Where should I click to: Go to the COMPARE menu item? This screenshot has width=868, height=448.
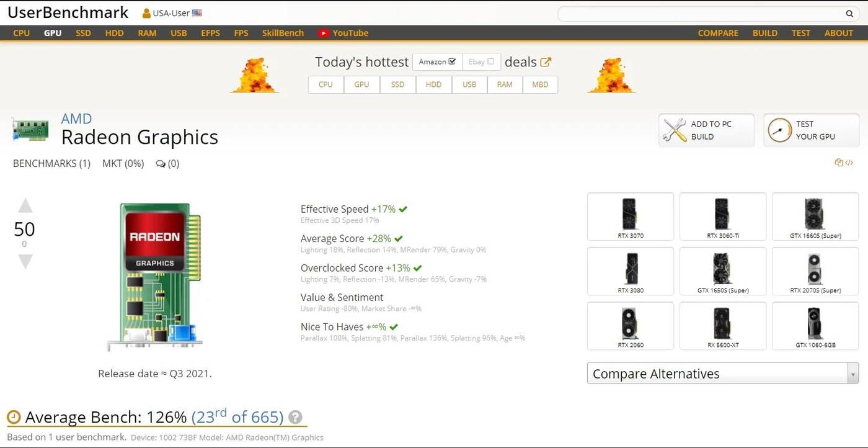pos(718,33)
